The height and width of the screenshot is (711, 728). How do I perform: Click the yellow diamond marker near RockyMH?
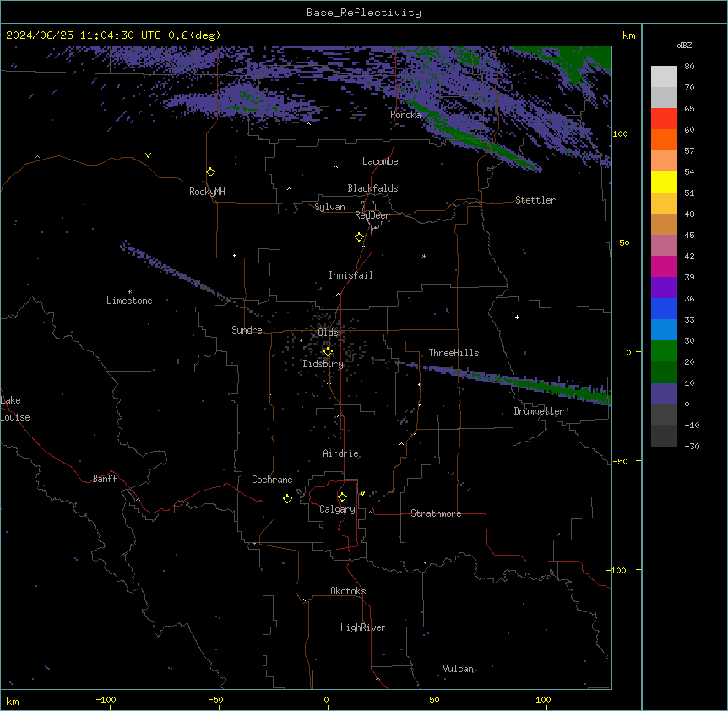tap(210, 172)
